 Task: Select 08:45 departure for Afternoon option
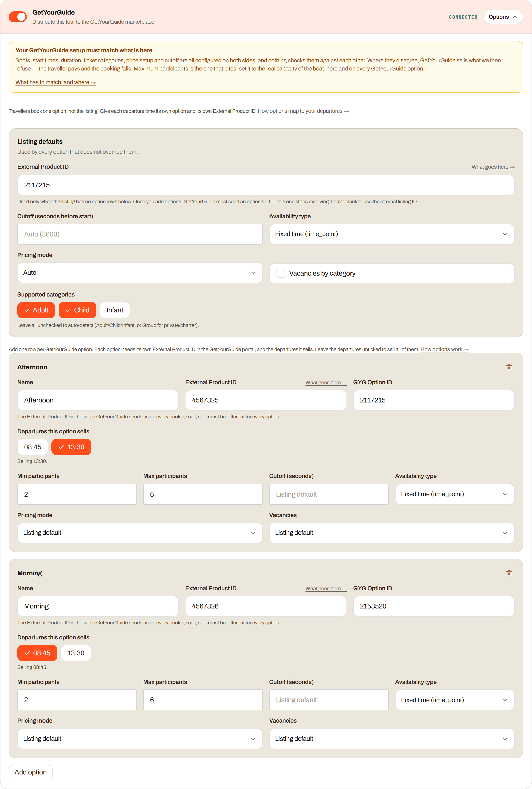pos(33,447)
